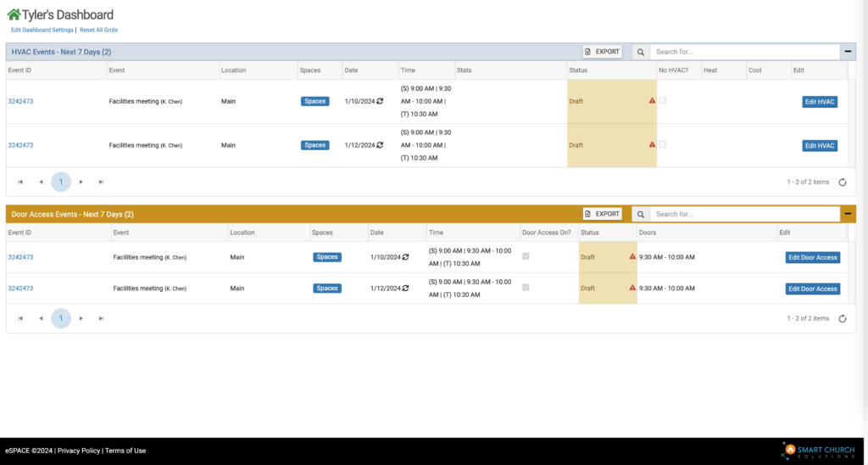Click Spaces badge in HVAC 1/12/2024 row
Screen dimensions: 868x465
pyautogui.click(x=315, y=145)
